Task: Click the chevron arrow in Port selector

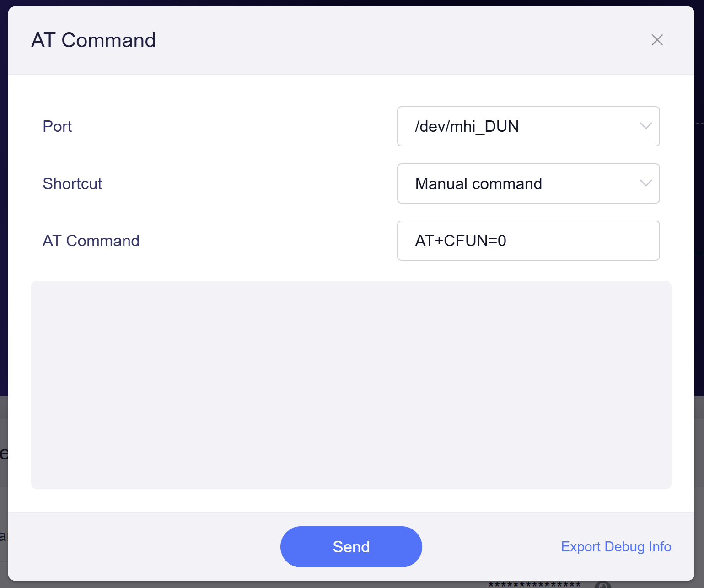Action: (645, 126)
